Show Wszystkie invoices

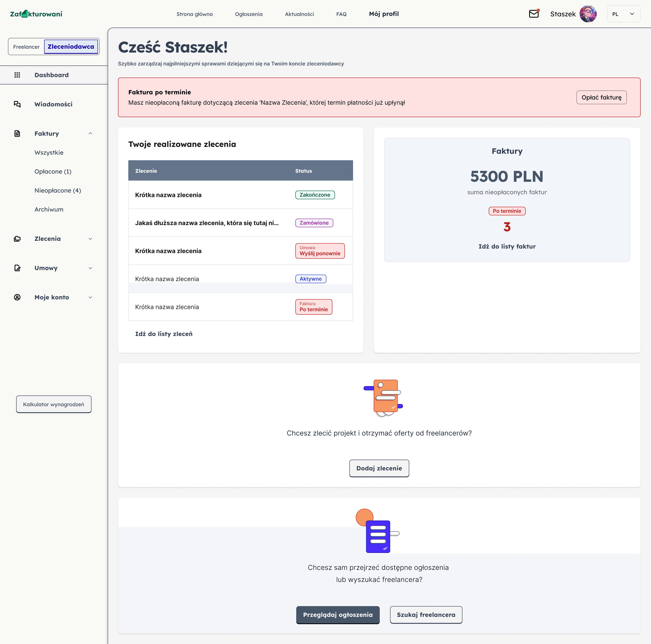click(49, 152)
